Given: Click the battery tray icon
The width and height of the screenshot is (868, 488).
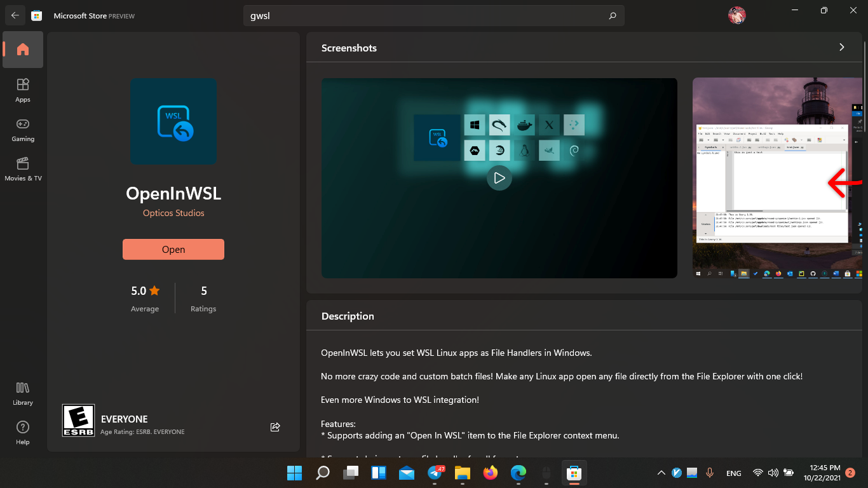Looking at the screenshot, I should point(789,473).
